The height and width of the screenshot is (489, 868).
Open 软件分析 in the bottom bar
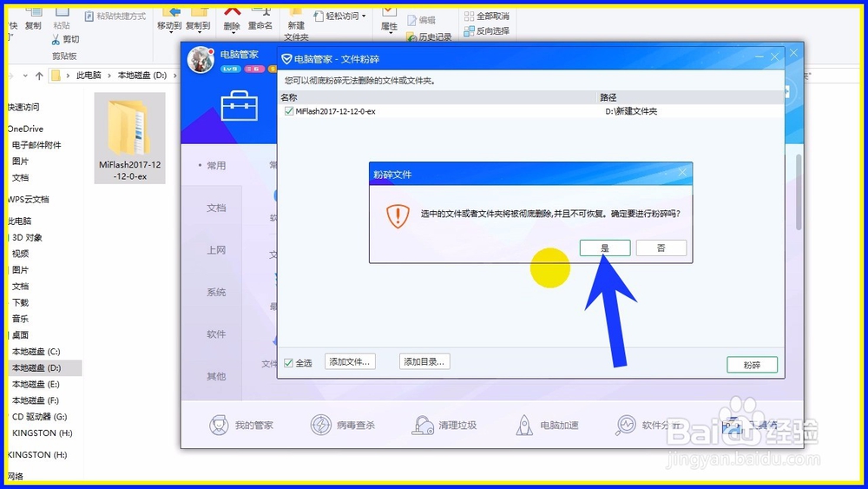click(x=648, y=426)
